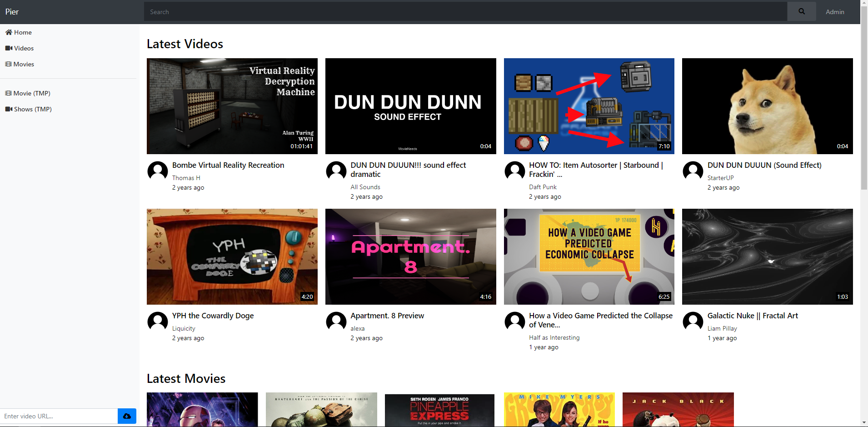Open channel Liam Pillay
This screenshot has height=427, width=868.
pos(722,328)
